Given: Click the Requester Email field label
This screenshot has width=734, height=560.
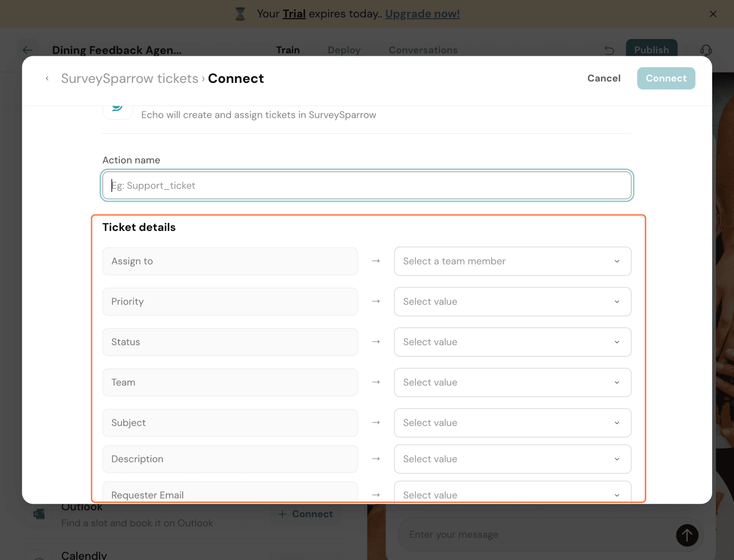Looking at the screenshot, I should tap(230, 492).
